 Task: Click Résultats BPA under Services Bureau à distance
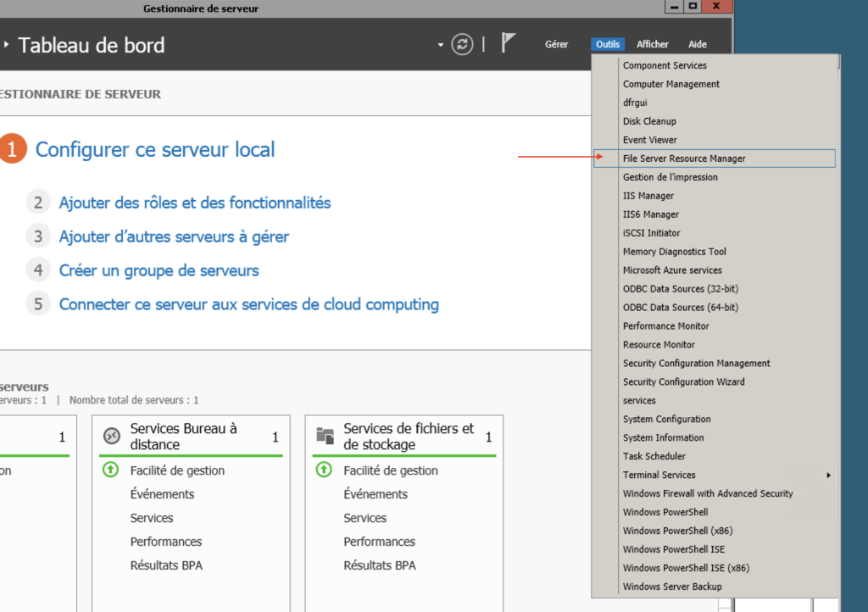click(x=166, y=565)
